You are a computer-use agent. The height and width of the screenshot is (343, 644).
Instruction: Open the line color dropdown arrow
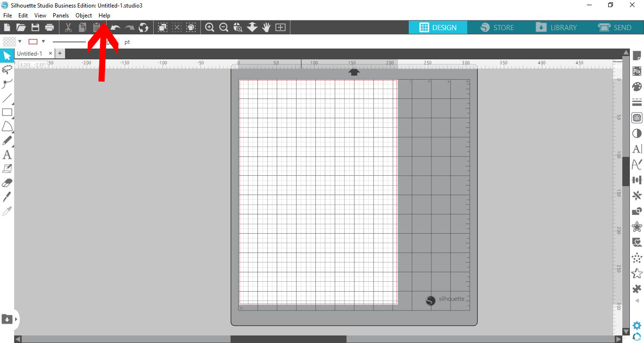pos(43,41)
